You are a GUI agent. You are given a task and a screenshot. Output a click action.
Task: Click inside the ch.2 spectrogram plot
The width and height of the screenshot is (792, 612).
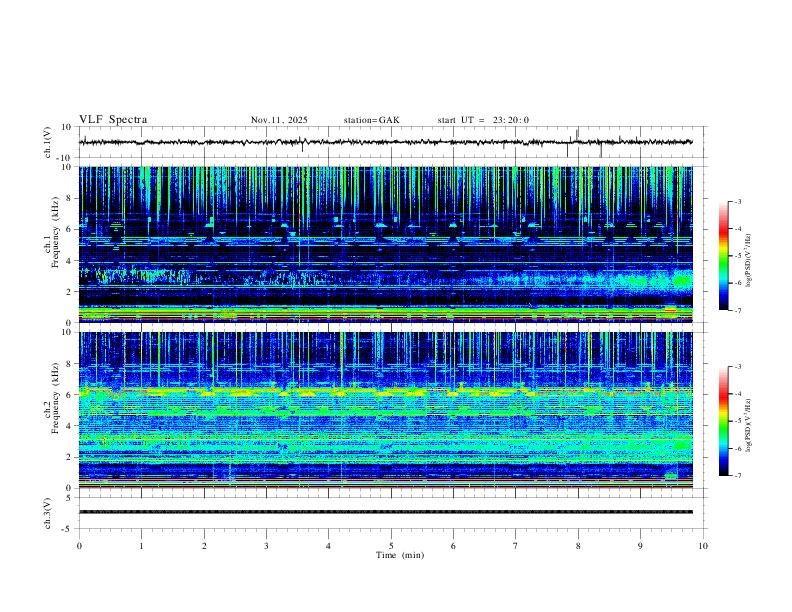(x=385, y=410)
